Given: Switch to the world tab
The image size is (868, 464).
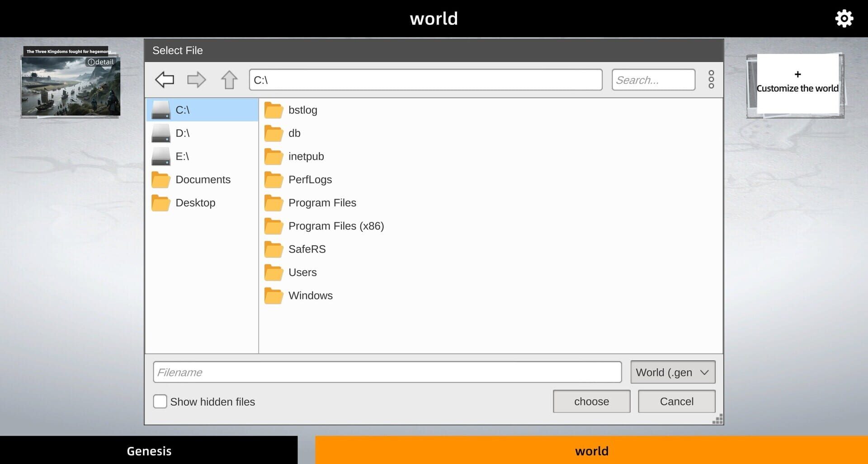Looking at the screenshot, I should click(x=591, y=450).
